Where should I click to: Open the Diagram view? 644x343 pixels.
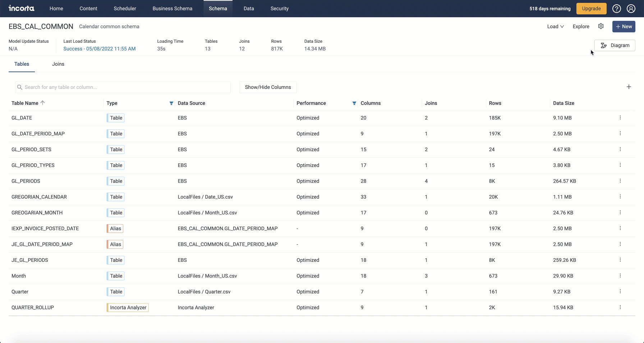tap(615, 45)
